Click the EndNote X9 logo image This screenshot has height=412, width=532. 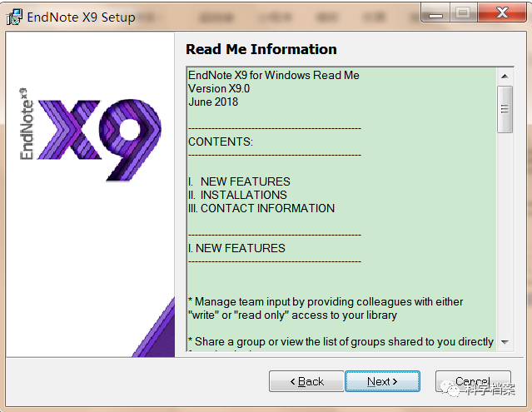click(90, 134)
